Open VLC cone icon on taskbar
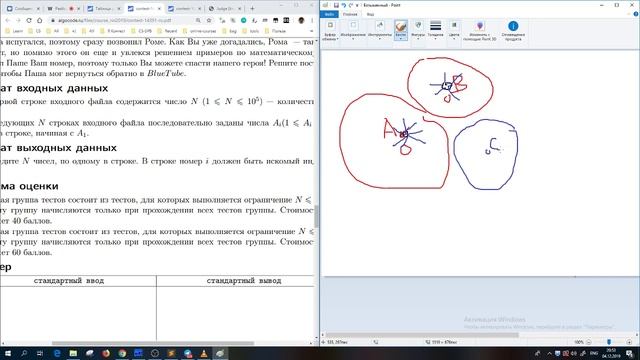Image resolution: width=640 pixels, height=360 pixels. [204, 353]
